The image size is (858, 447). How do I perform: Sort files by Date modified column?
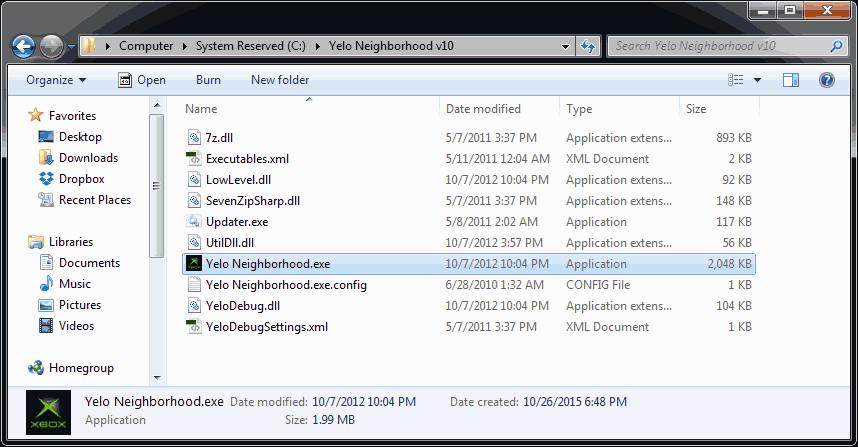point(483,109)
